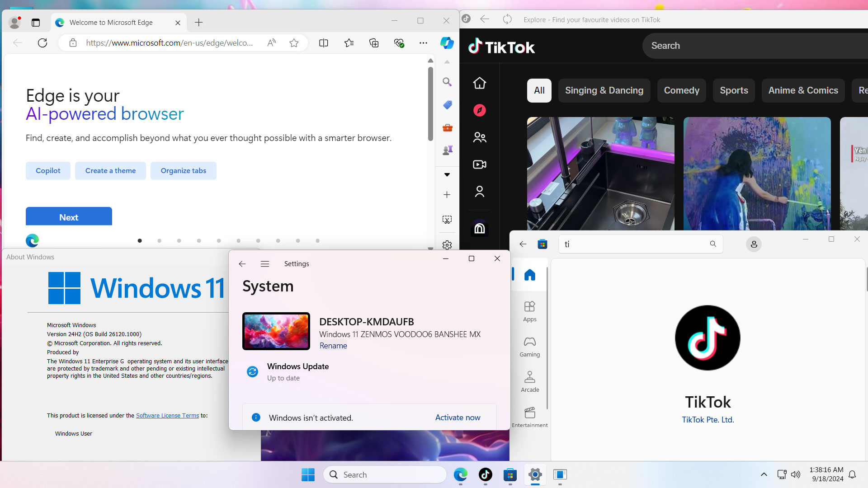Viewport: 868px width, 488px height.
Task: Open the Edge sidebar screenshot icon
Action: (447, 220)
